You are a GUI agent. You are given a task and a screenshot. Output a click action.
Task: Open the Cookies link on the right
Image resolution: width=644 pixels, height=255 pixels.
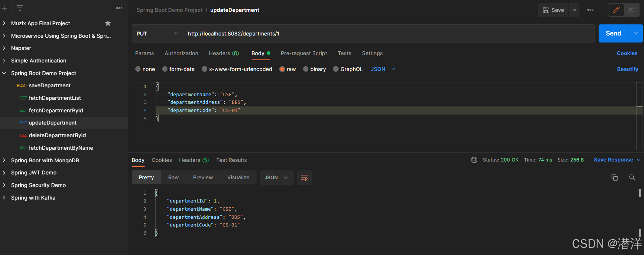tap(627, 53)
